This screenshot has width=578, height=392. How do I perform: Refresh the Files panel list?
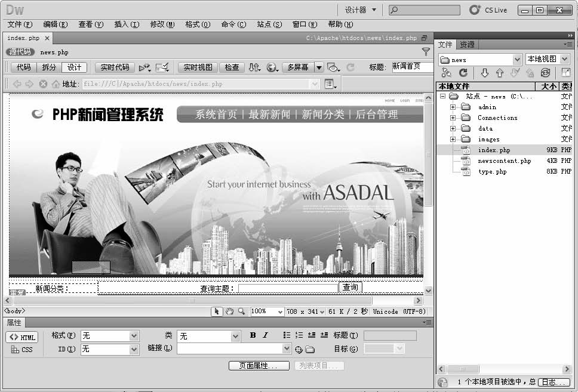[x=463, y=73]
